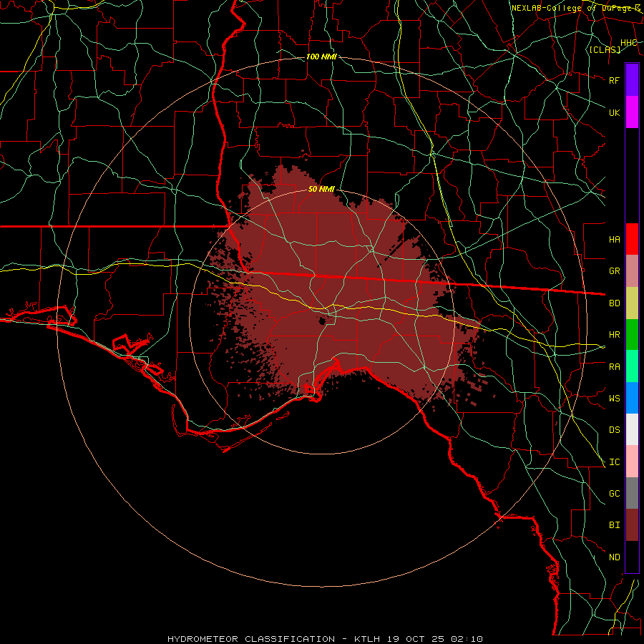Click the GR legend label
This screenshot has width=644, height=644.
[x=614, y=271]
